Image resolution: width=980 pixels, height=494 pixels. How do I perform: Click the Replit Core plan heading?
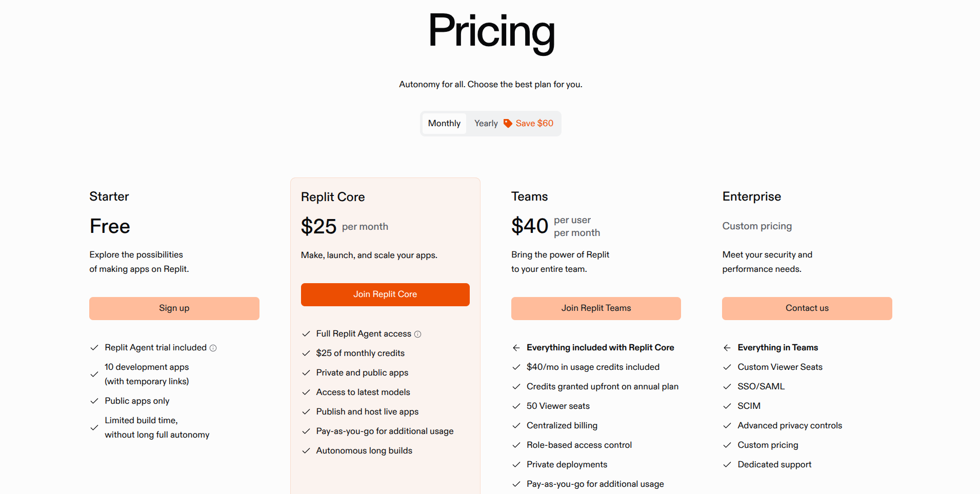pyautogui.click(x=333, y=197)
